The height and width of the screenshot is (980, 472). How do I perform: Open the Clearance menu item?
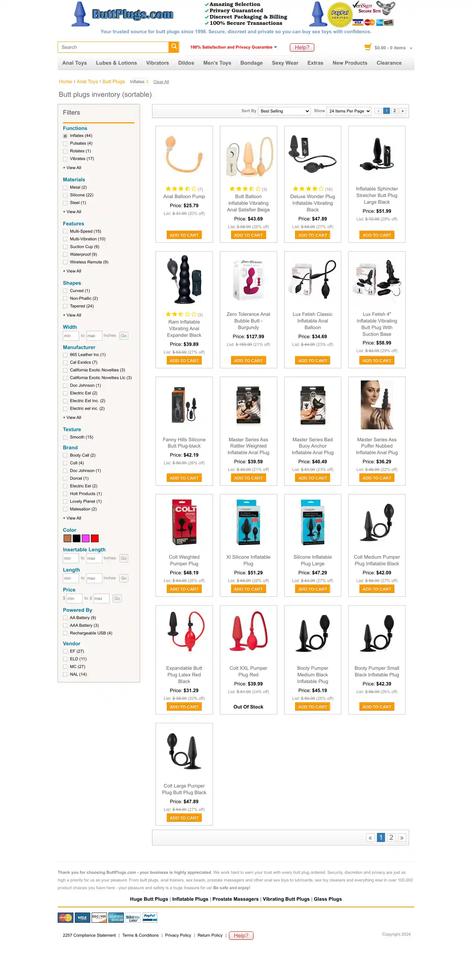[x=389, y=63]
